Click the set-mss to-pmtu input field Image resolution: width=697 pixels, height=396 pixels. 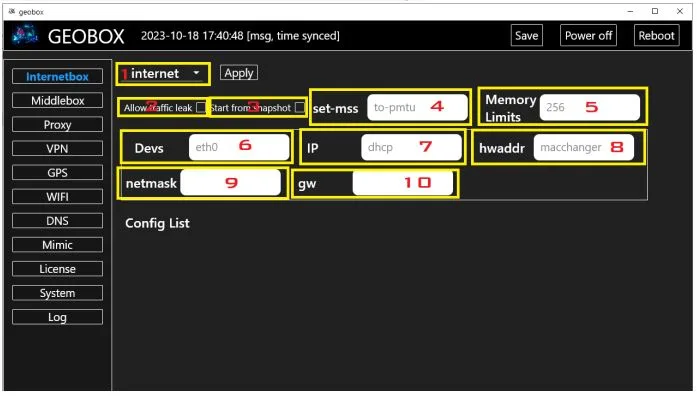[417, 107]
